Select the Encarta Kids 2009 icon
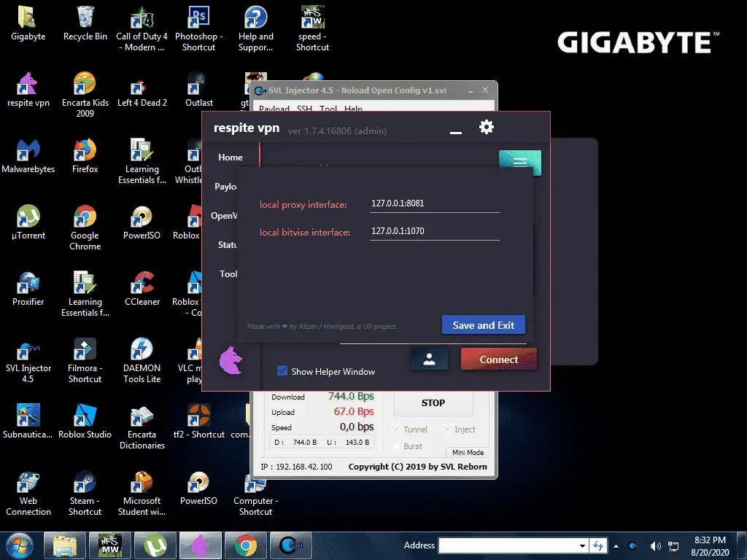This screenshot has width=747, height=560. (x=85, y=95)
